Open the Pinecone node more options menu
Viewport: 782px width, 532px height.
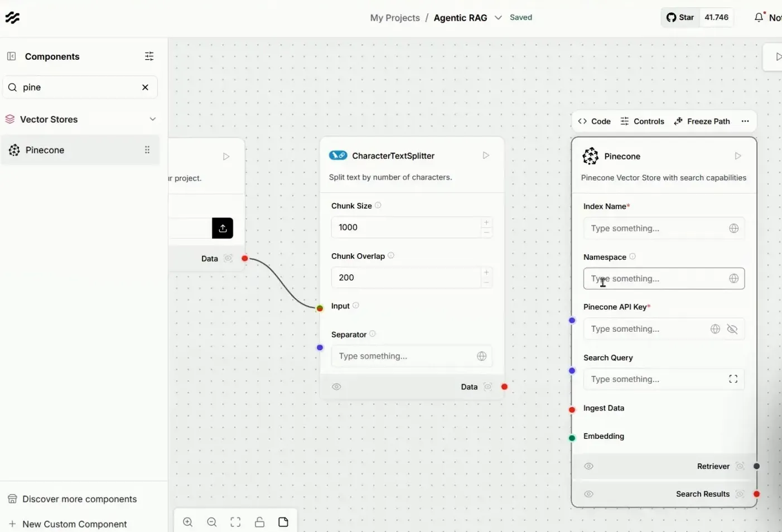[x=745, y=122]
